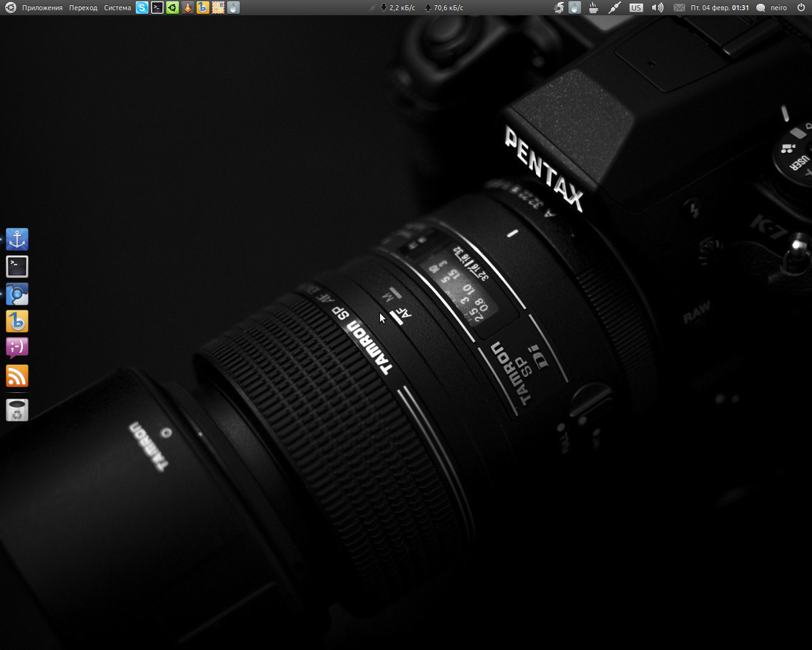Launch the terminal from the top panel
This screenshot has width=812, height=650.
[157, 8]
